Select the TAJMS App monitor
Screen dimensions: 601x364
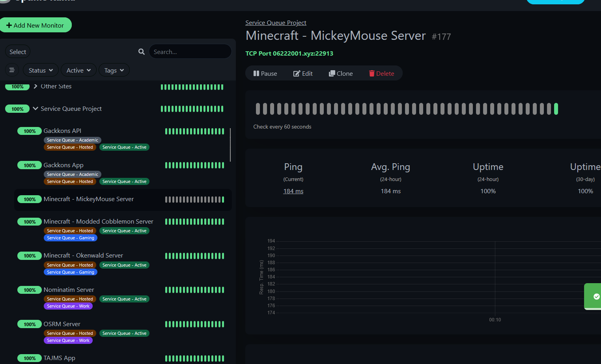pyautogui.click(x=60, y=358)
